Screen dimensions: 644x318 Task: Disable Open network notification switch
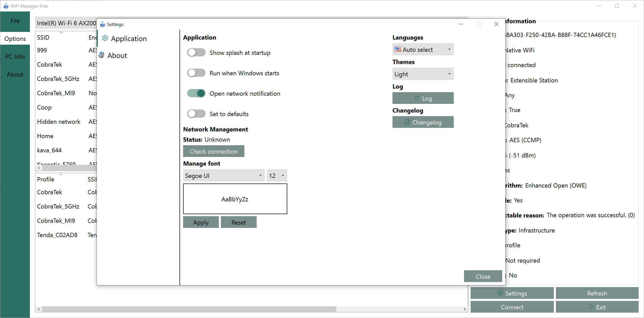(x=196, y=93)
